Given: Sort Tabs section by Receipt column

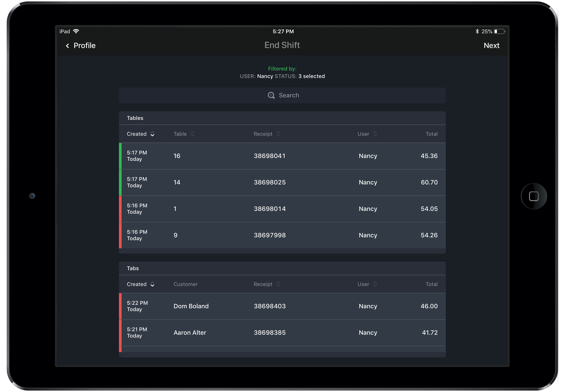Looking at the screenshot, I should [267, 284].
